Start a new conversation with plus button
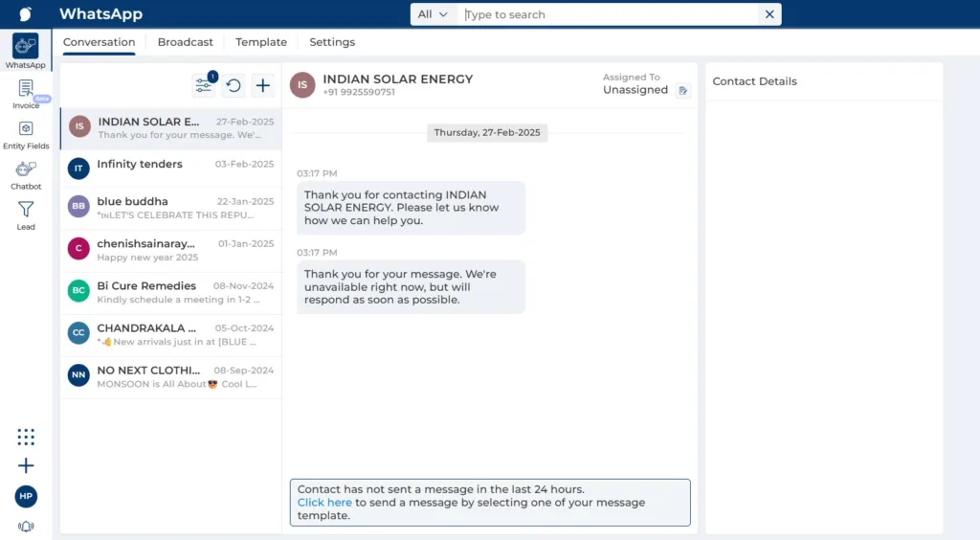Image resolution: width=980 pixels, height=540 pixels. [x=263, y=85]
